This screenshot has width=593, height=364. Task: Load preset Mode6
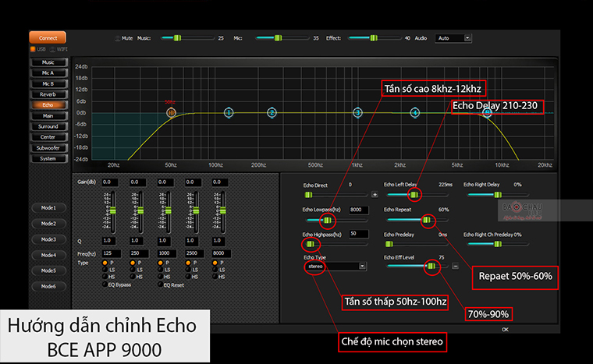pyautogui.click(x=49, y=286)
